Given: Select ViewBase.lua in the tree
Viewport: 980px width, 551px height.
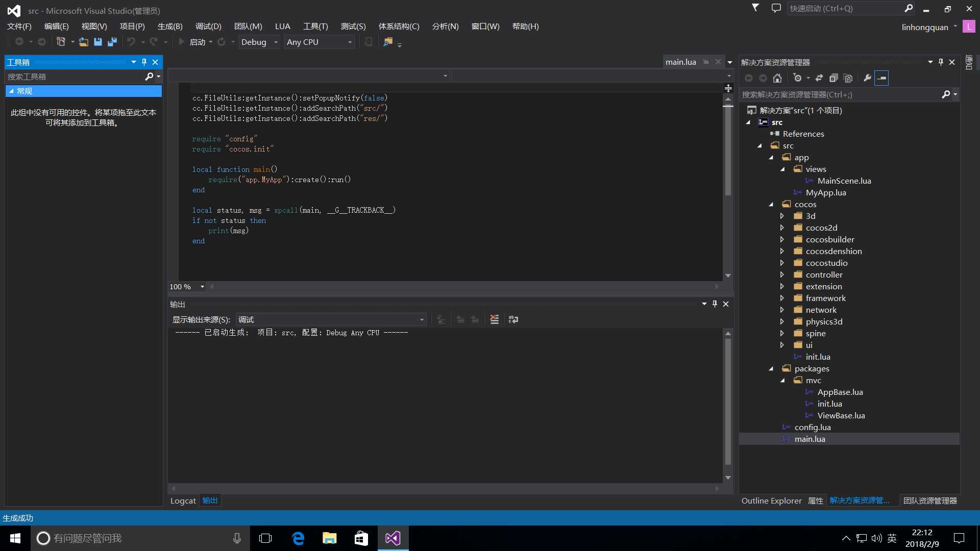Looking at the screenshot, I should [841, 415].
